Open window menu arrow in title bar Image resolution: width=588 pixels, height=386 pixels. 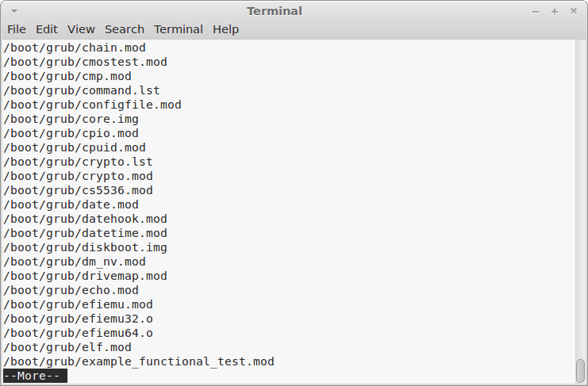tap(14, 11)
